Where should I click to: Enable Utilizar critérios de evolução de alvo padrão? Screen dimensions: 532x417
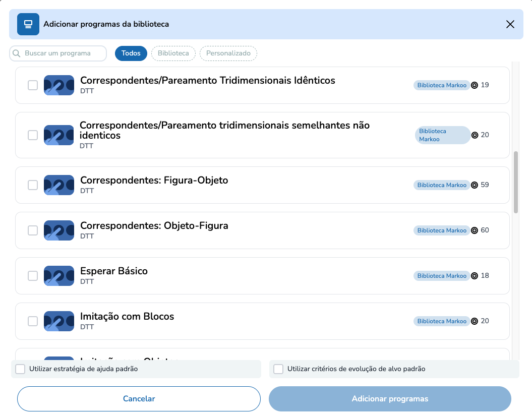(278, 369)
